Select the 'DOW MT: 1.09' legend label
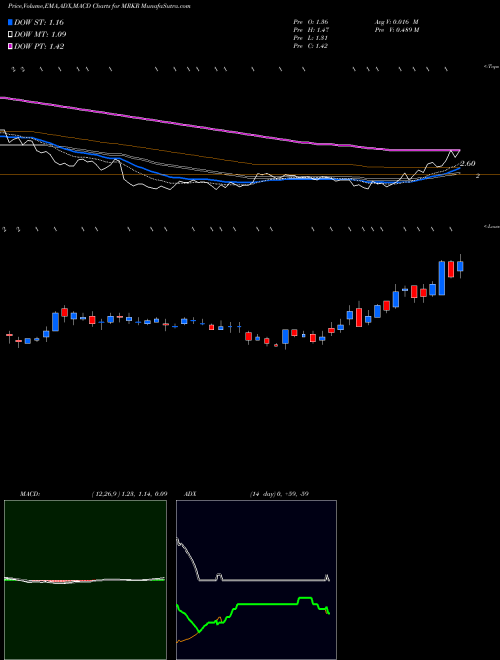The width and height of the screenshot is (500, 660). (x=40, y=35)
